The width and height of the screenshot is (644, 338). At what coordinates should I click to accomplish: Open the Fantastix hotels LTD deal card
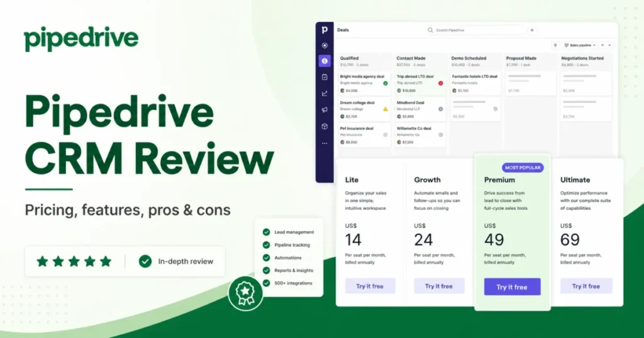click(x=475, y=84)
